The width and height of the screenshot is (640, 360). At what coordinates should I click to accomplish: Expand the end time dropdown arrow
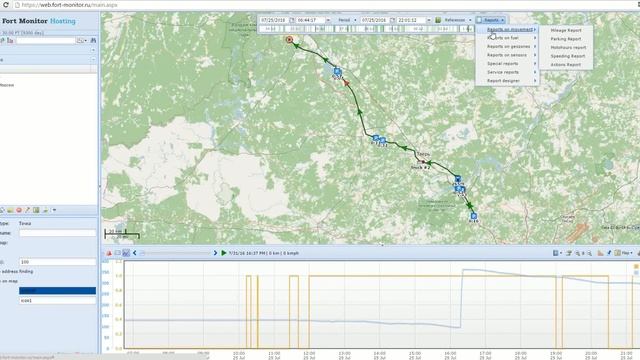[429, 20]
